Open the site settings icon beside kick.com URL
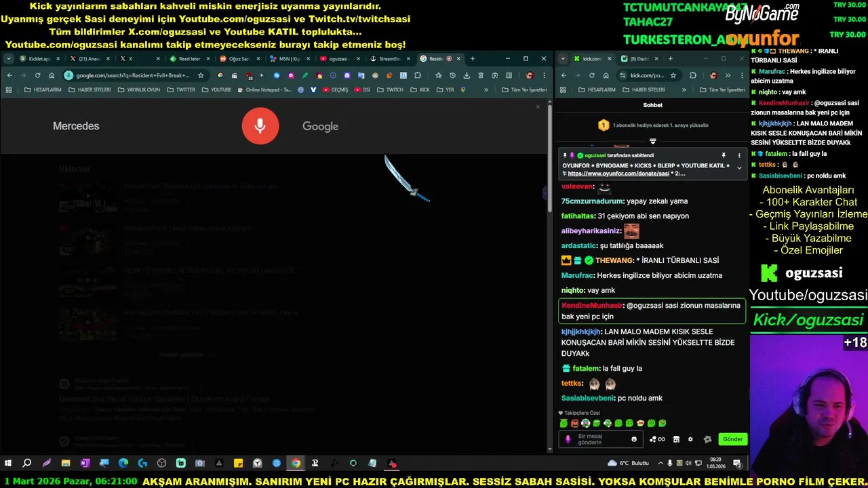This screenshot has height=488, width=868. pos(623,75)
